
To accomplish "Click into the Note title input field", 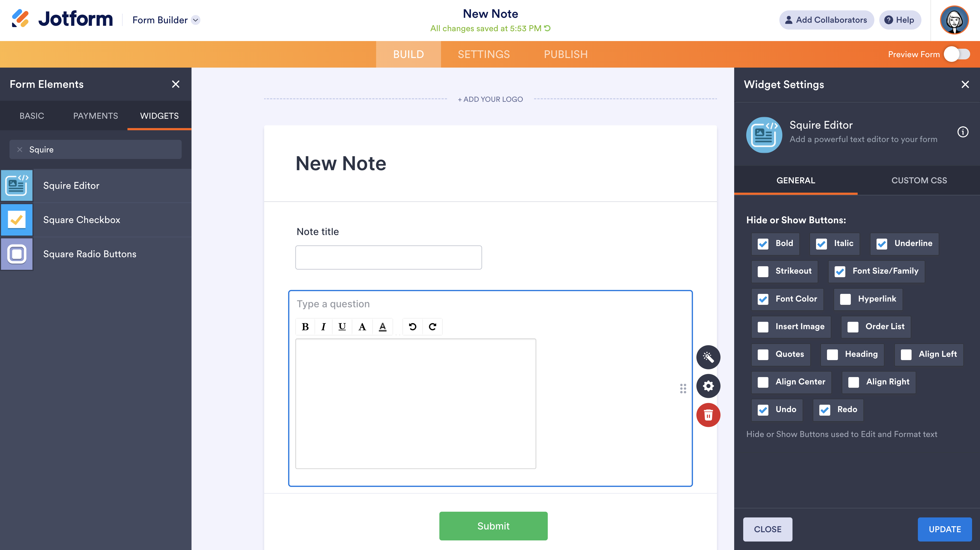I will [388, 257].
